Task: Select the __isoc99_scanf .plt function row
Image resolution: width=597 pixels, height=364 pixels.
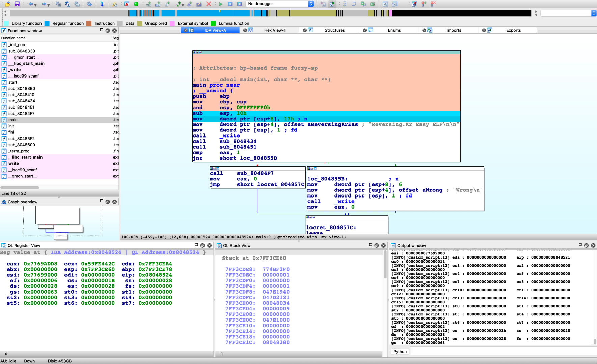Action: (59, 76)
